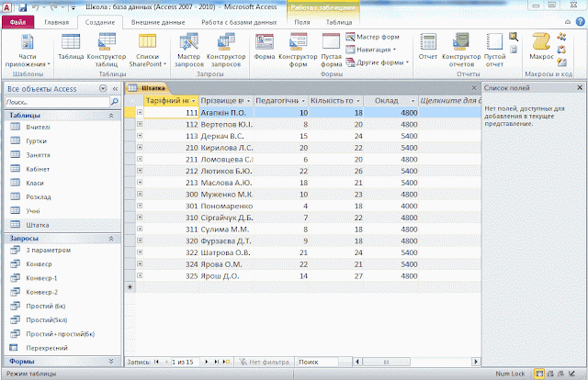Open the Перехресний query
The width and height of the screenshot is (588, 380).
pos(47,348)
